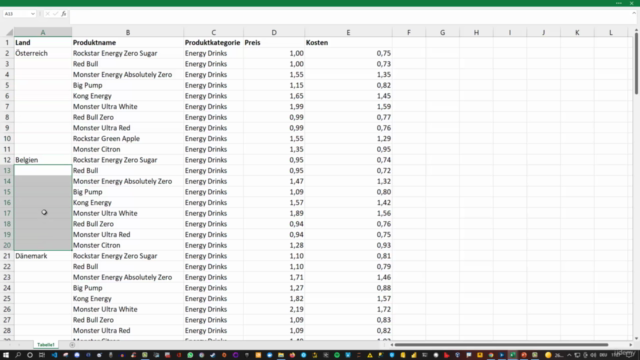Image resolution: width=640 pixels, height=360 pixels.
Task: Select column E header
Action: [x=348, y=32]
